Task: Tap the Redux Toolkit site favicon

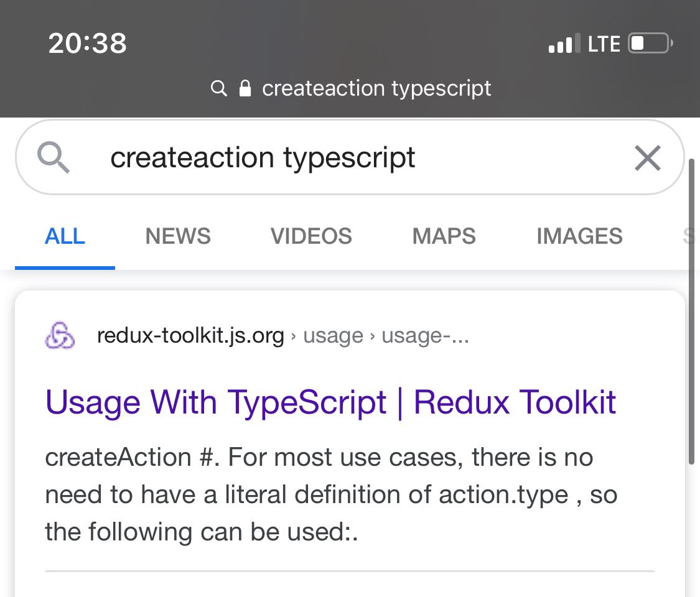Action: coord(60,336)
